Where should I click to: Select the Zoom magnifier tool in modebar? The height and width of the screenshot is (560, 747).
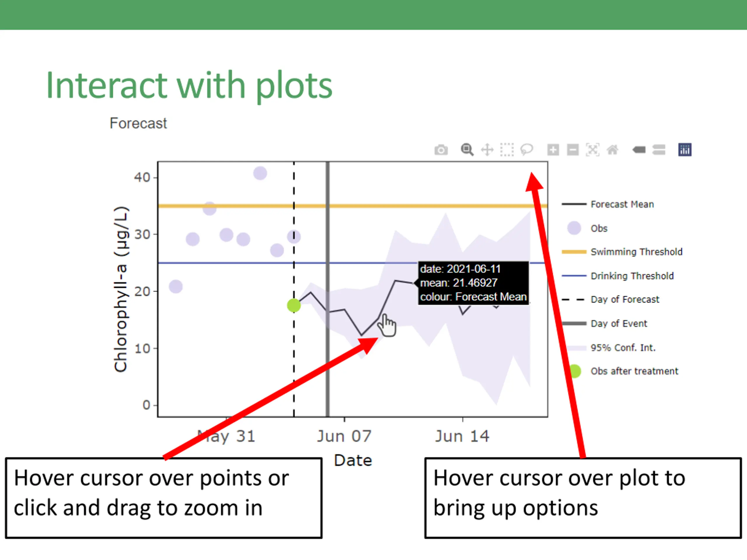pyautogui.click(x=467, y=150)
